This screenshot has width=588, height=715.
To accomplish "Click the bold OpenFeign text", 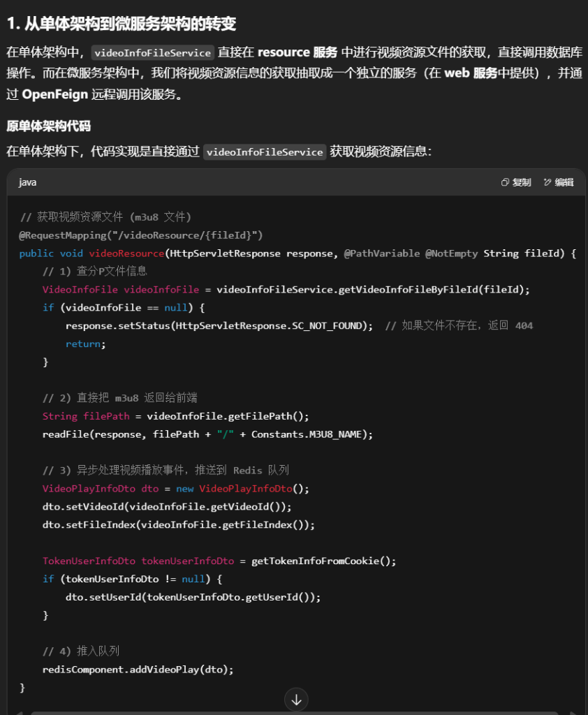I will pos(54,94).
